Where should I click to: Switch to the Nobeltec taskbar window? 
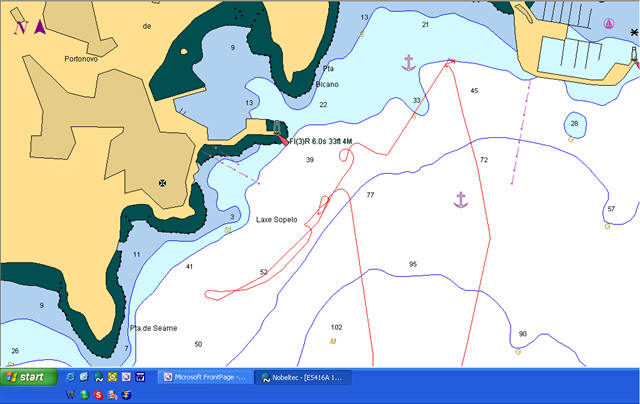click(302, 377)
